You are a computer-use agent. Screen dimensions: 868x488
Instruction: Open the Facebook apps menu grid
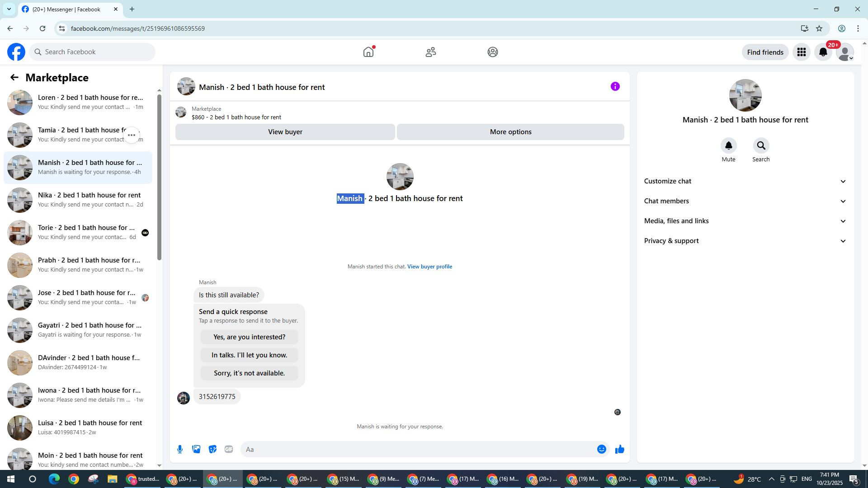[x=802, y=52]
